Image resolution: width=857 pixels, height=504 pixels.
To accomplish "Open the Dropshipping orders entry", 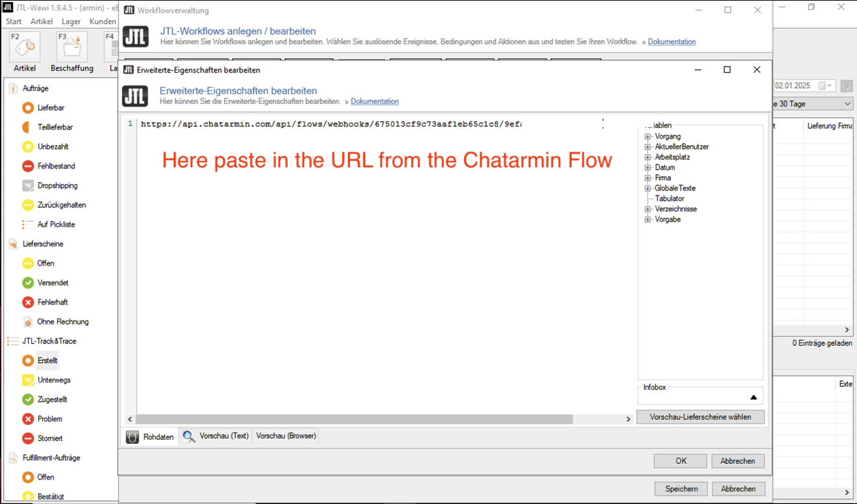I will (57, 185).
